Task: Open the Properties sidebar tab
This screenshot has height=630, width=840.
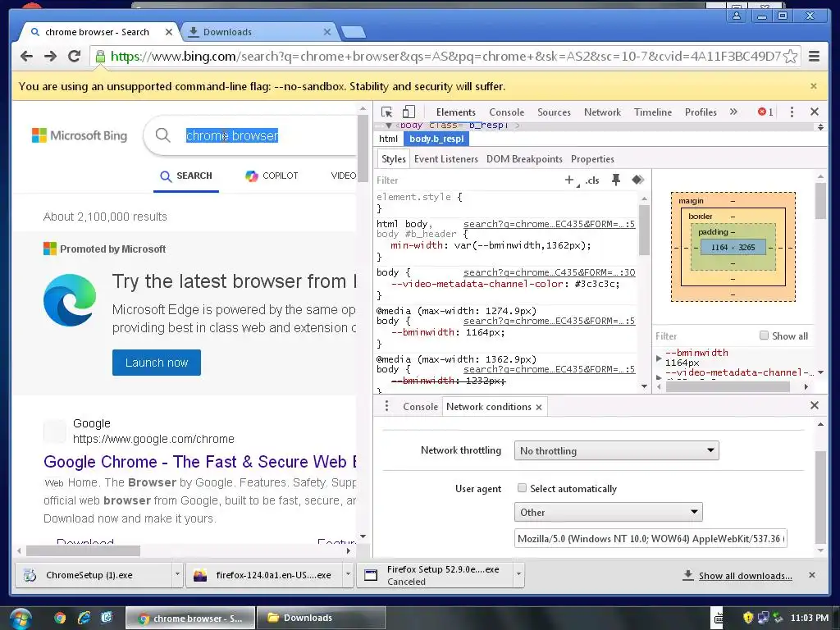Action: (x=592, y=159)
